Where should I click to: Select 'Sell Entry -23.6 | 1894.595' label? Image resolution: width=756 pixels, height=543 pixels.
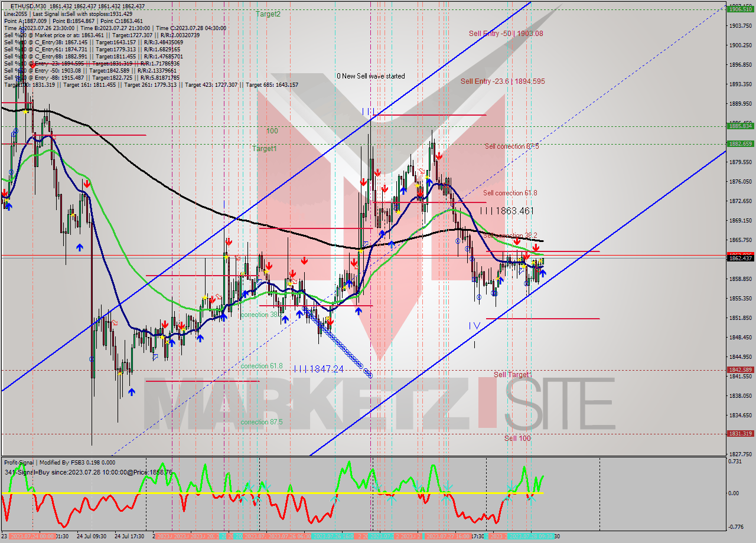coord(503,81)
